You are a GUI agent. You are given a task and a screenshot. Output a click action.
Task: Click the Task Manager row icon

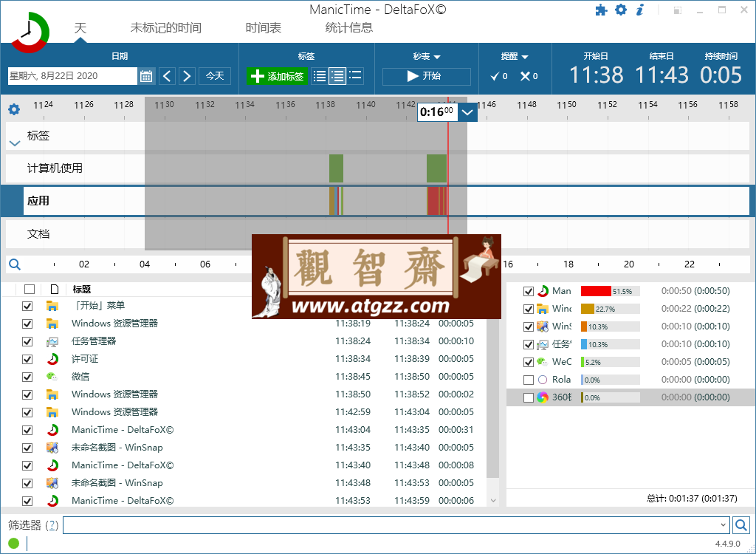coord(52,342)
